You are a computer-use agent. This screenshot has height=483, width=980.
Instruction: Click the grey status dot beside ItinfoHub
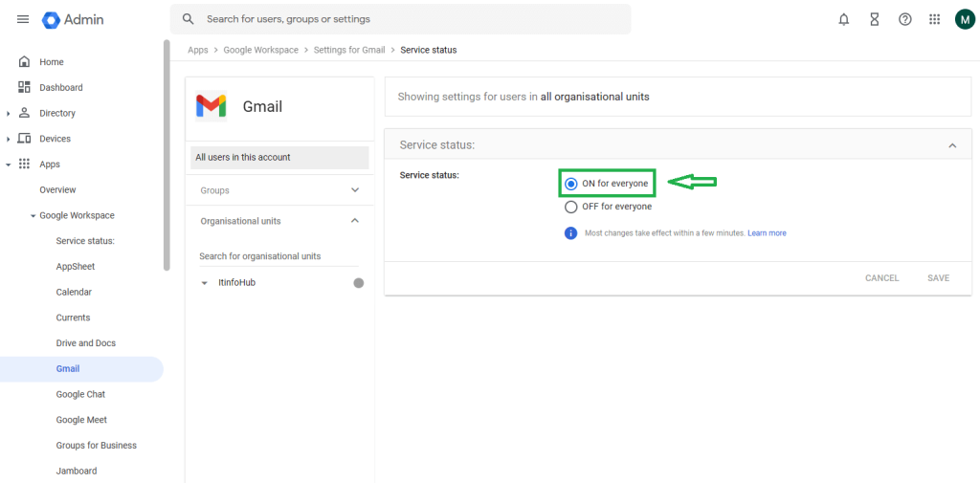359,283
